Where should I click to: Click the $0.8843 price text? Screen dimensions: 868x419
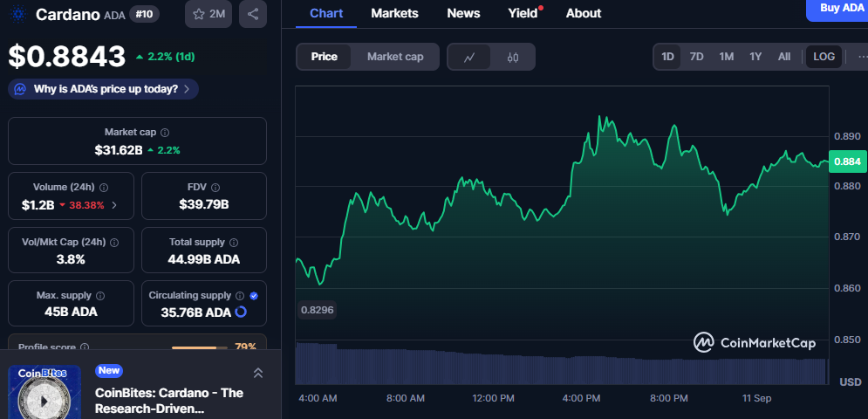click(67, 57)
